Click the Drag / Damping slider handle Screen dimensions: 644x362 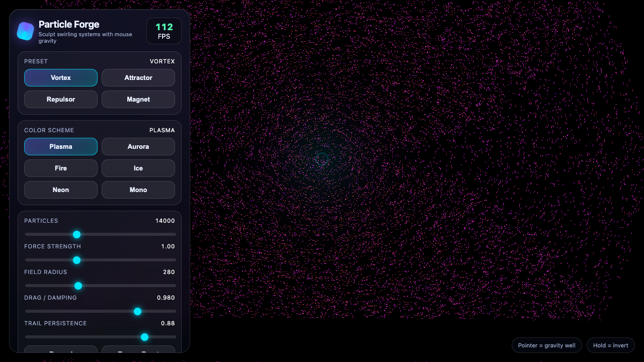click(137, 311)
